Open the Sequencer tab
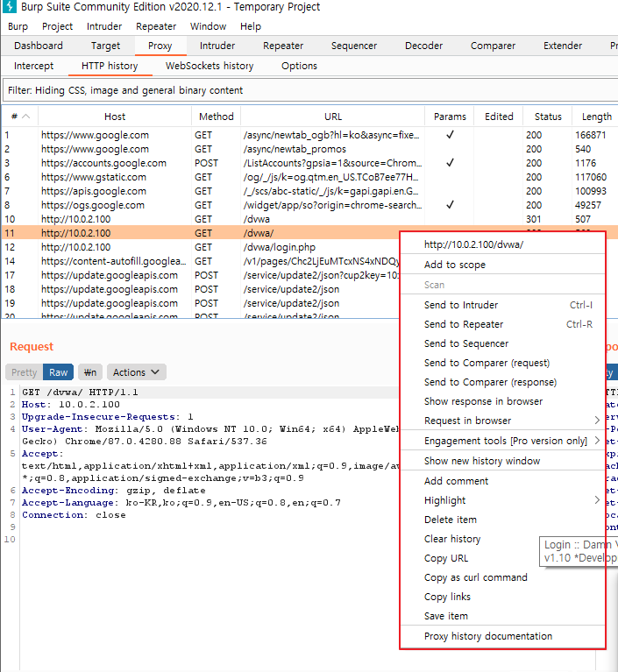618x672 pixels. [x=354, y=46]
